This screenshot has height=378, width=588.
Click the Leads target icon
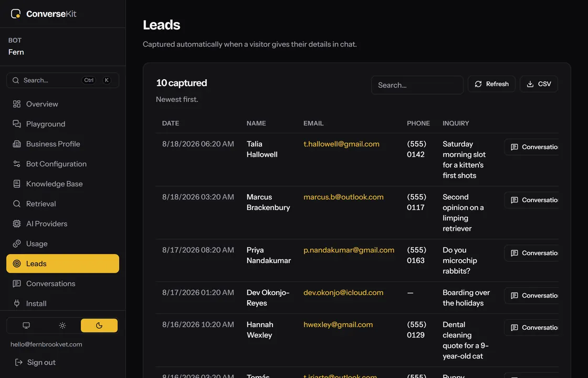point(16,264)
